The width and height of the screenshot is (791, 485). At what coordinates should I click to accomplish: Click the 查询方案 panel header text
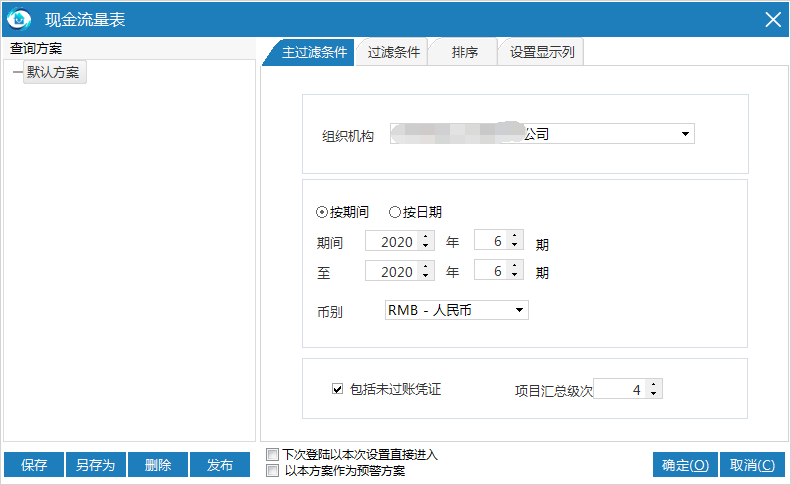pyautogui.click(x=36, y=48)
